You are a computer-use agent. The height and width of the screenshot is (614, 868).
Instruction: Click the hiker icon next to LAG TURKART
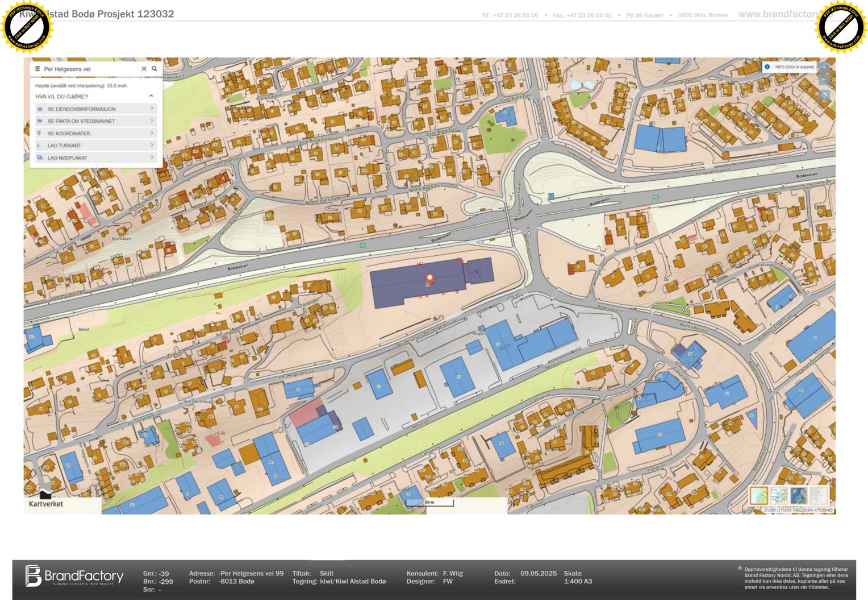click(x=38, y=146)
